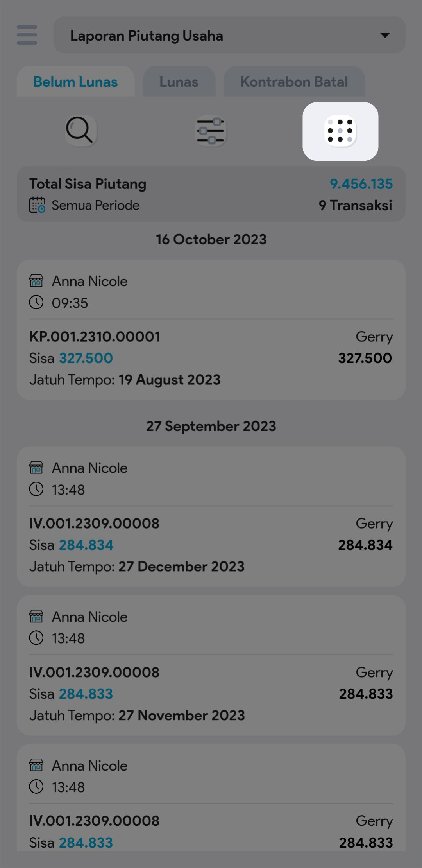Open the hamburger menu
The height and width of the screenshot is (868, 422).
[x=27, y=35]
